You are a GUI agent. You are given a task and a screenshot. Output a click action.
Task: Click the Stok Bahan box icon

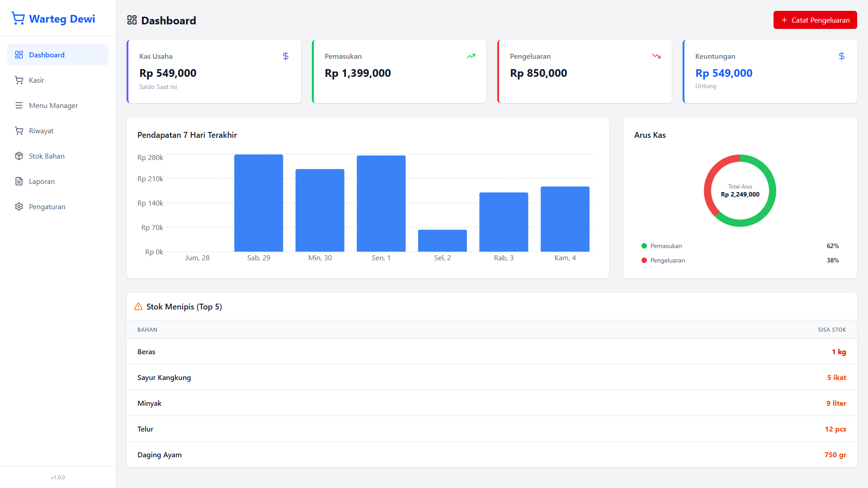19,156
